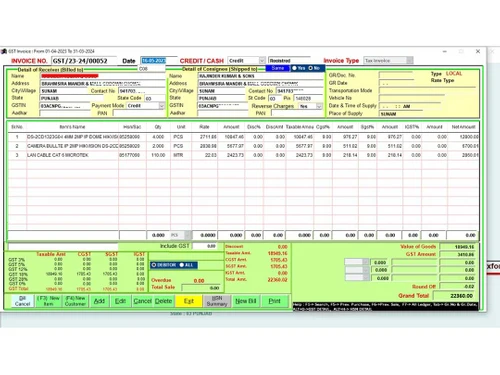Open the unit dropdown in item entry row
The image size is (500, 375).
188,235
